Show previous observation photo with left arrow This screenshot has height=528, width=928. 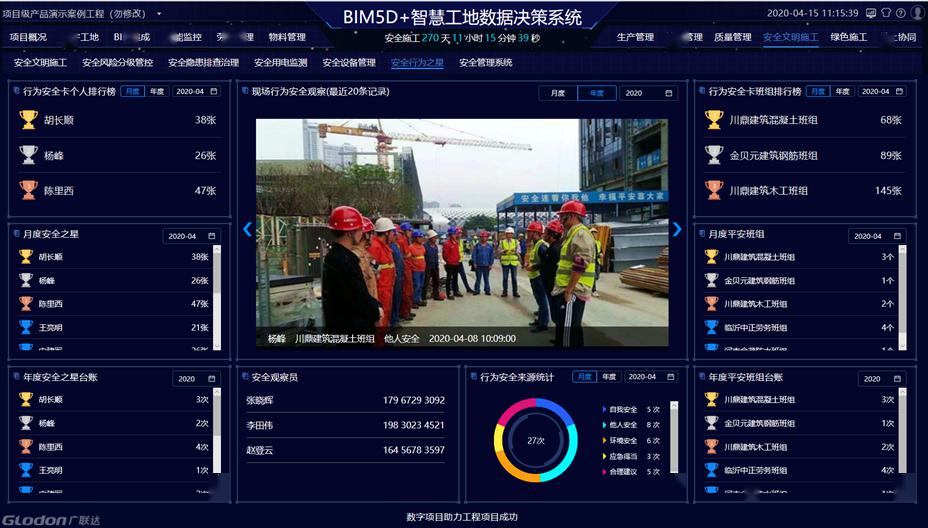click(x=247, y=229)
